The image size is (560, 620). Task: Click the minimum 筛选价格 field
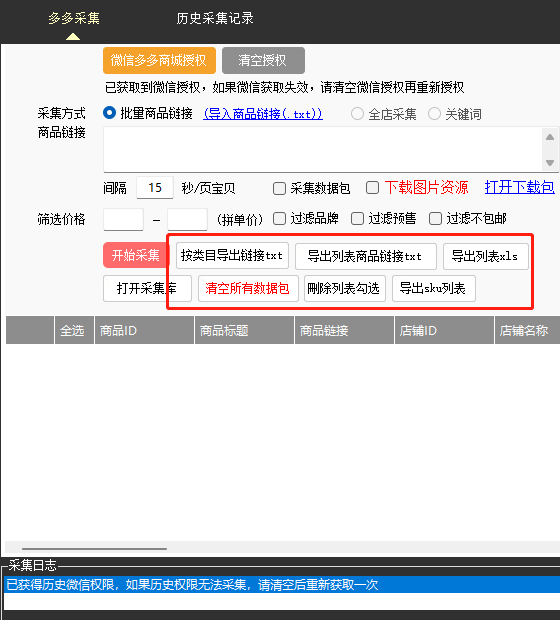tap(123, 219)
